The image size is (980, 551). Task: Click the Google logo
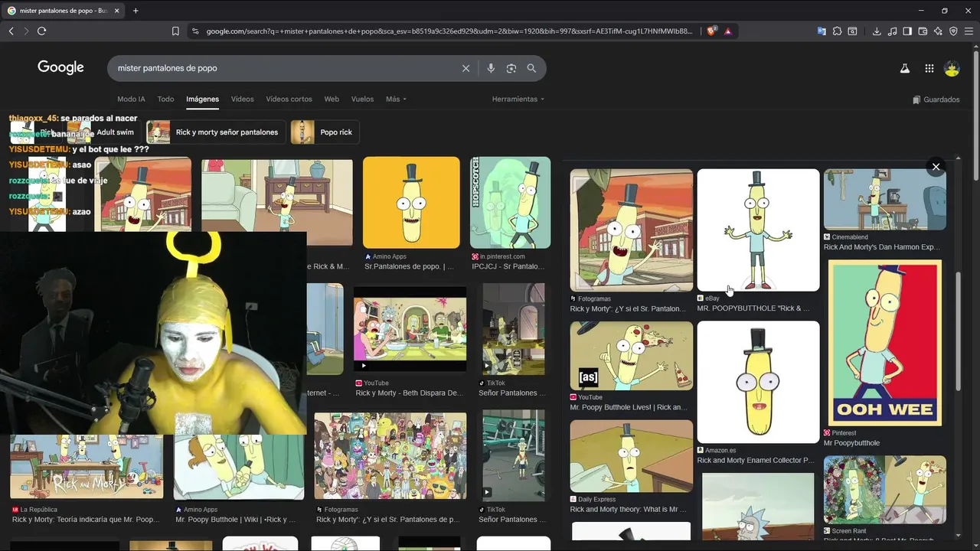pyautogui.click(x=60, y=67)
